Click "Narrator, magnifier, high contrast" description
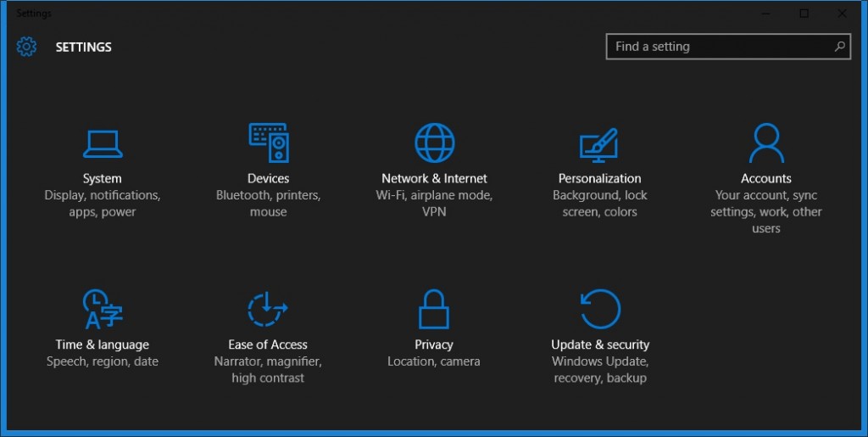This screenshot has width=868, height=437. point(268,369)
